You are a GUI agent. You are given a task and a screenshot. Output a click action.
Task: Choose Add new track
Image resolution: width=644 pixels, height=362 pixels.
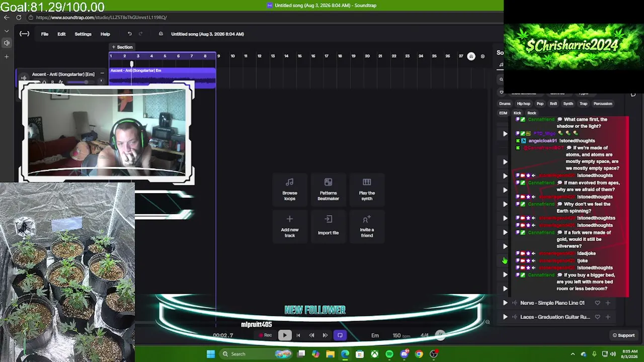(x=290, y=226)
